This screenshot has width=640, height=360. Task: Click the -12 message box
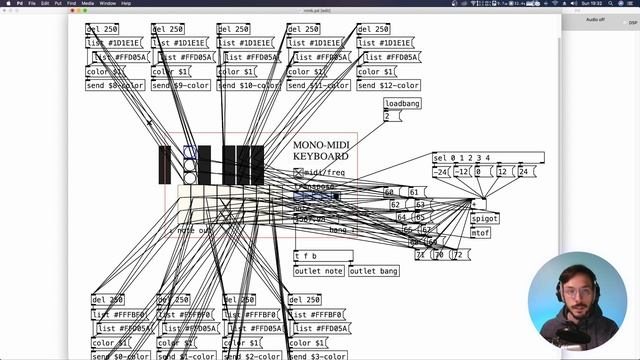point(462,172)
